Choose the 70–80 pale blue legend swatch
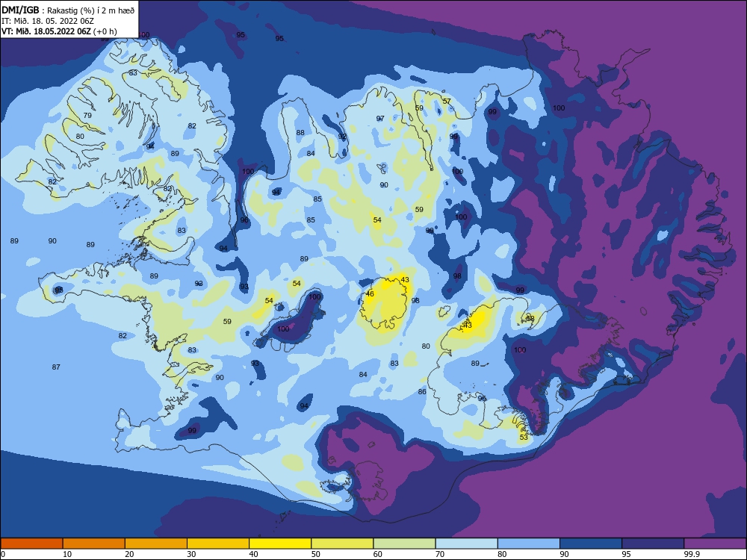Screen dimensions: 747x560 (x=466, y=544)
